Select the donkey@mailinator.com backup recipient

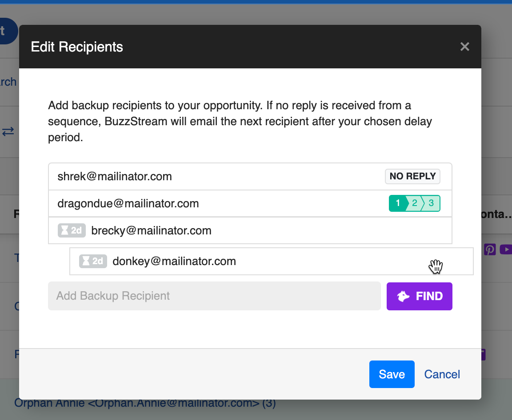click(174, 261)
